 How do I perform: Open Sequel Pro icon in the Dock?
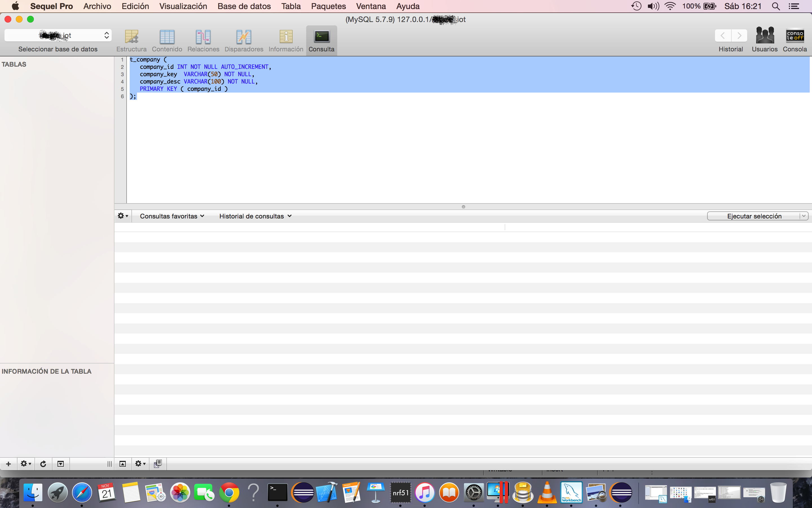tap(522, 492)
